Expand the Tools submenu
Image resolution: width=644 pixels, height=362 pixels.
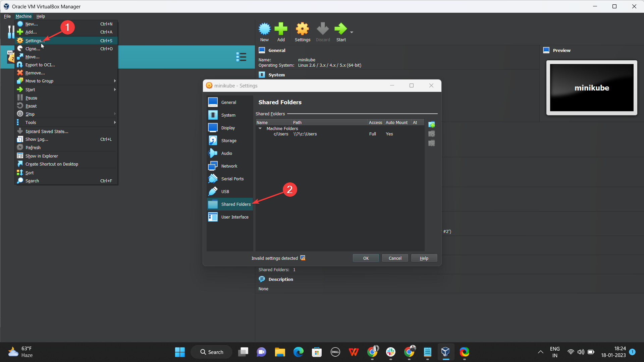tap(66, 122)
